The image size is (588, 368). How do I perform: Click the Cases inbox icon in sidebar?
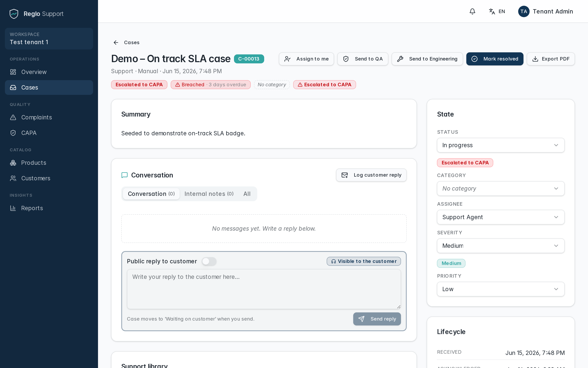coord(13,87)
